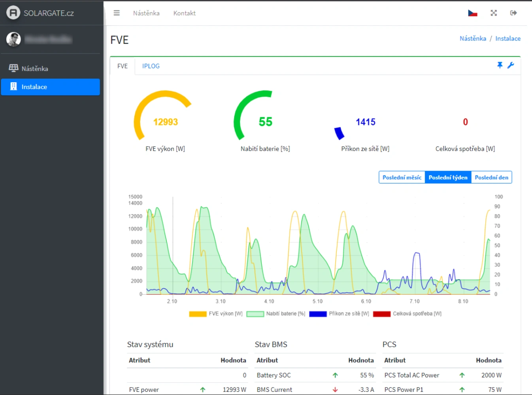Image resolution: width=532 pixels, height=395 pixels.
Task: Open the Czech flag language selector
Action: click(x=472, y=13)
